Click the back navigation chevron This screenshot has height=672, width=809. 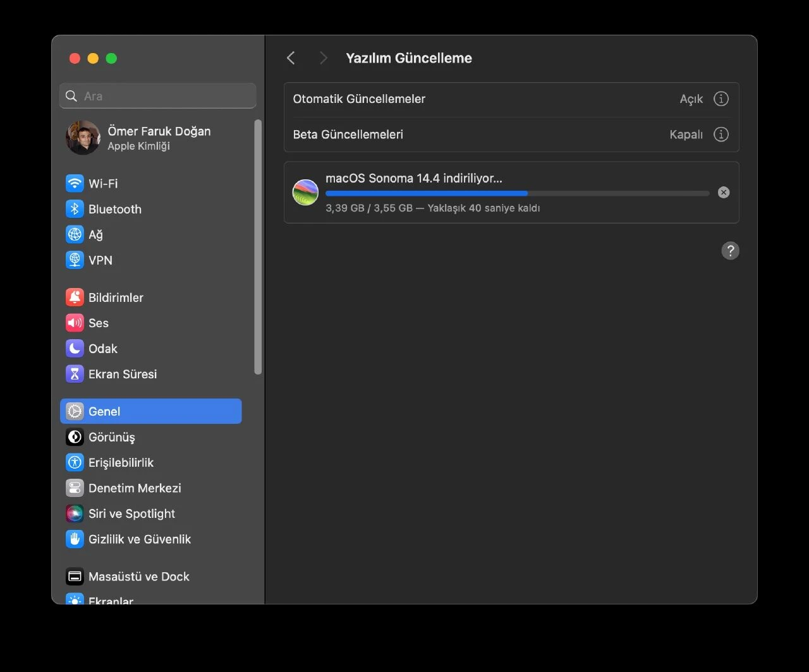(290, 57)
